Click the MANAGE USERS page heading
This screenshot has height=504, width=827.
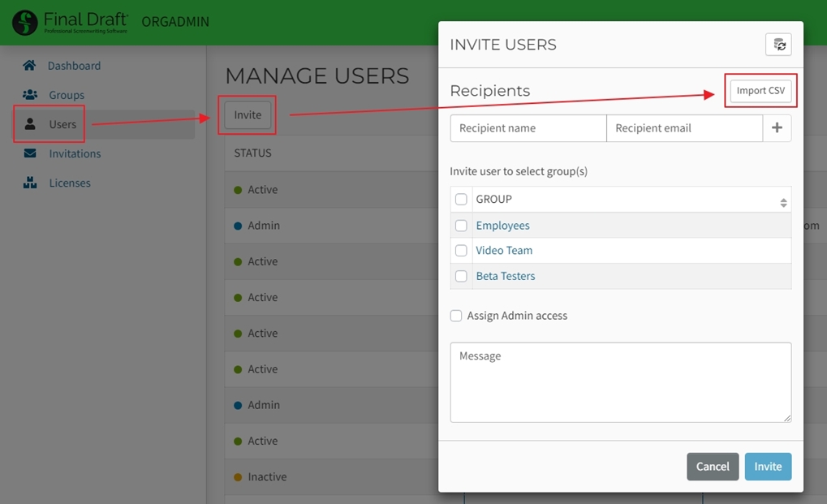coord(317,76)
